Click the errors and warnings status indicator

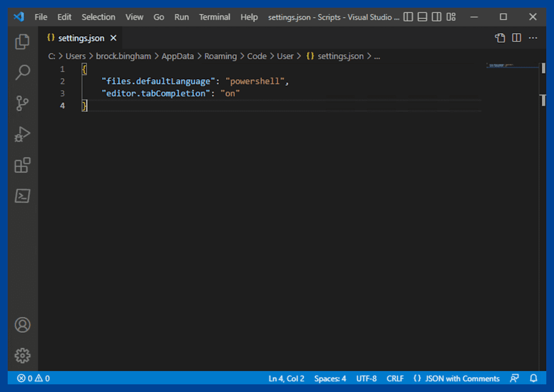click(33, 378)
